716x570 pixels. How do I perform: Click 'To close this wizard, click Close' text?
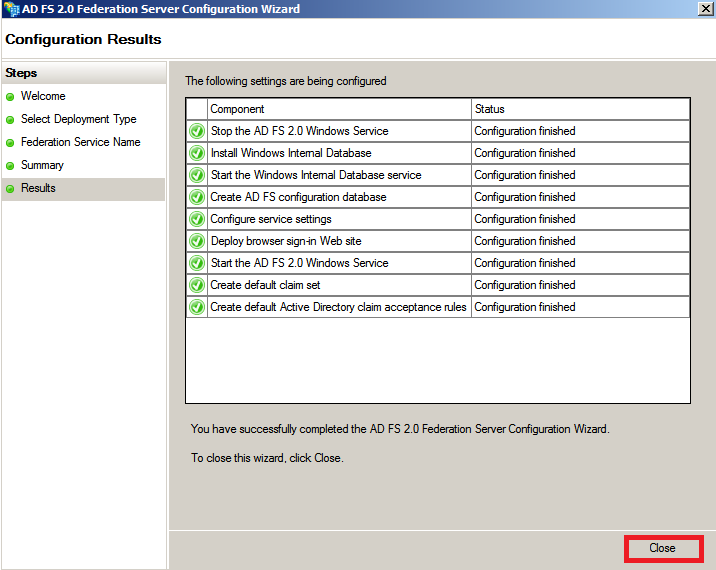click(x=267, y=458)
